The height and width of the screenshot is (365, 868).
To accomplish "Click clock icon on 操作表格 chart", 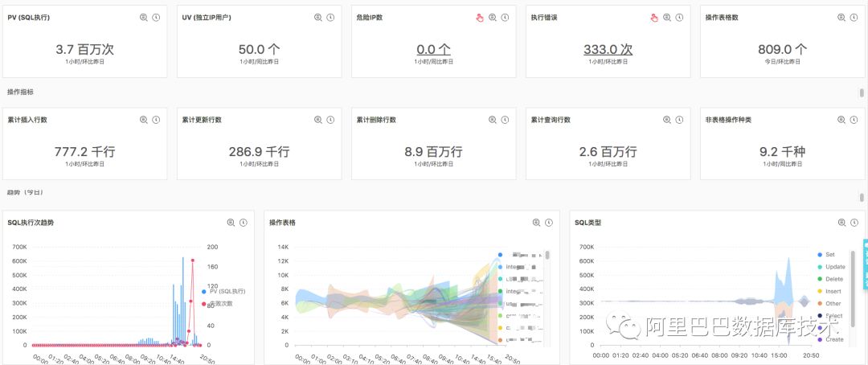I will click(549, 223).
